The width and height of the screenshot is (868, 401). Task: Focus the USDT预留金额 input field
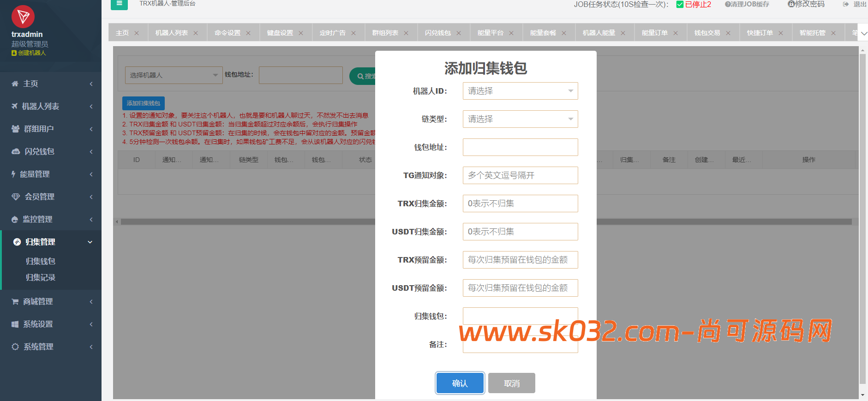521,288
